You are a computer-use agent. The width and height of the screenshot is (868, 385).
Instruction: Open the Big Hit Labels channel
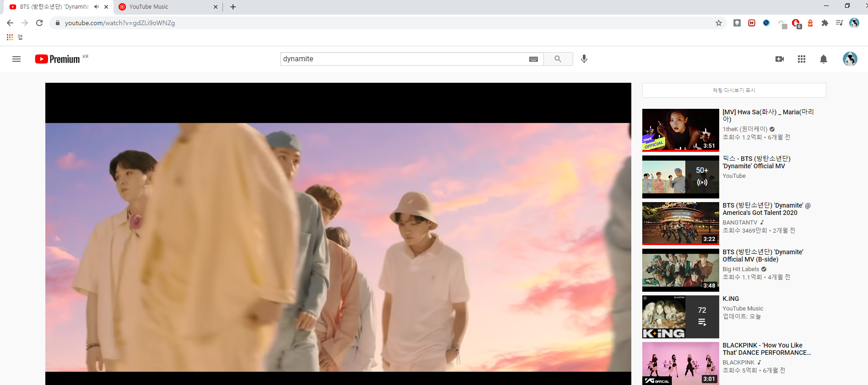(x=741, y=269)
